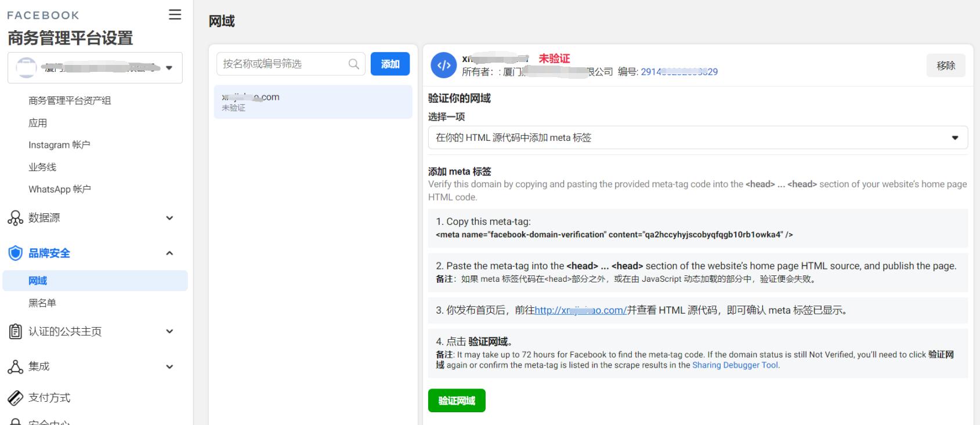Click the domain code icon
This screenshot has width=980, height=425.
444,65
